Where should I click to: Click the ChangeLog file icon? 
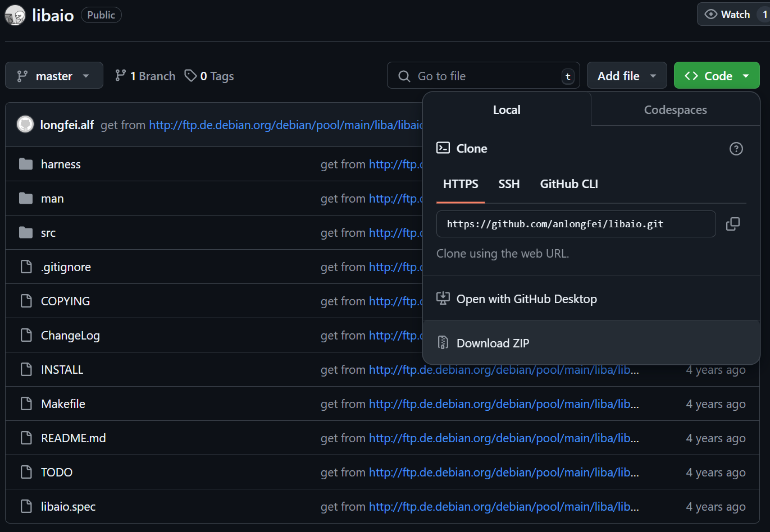(26, 335)
